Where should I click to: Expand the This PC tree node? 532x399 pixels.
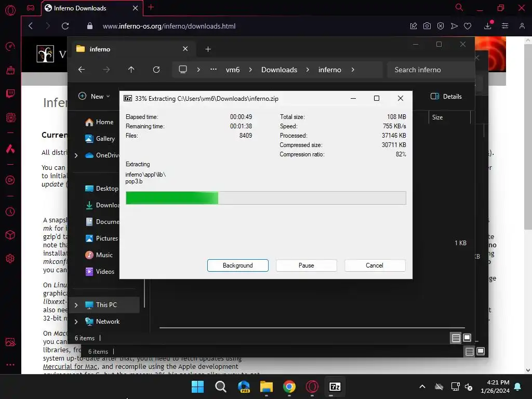point(76,305)
